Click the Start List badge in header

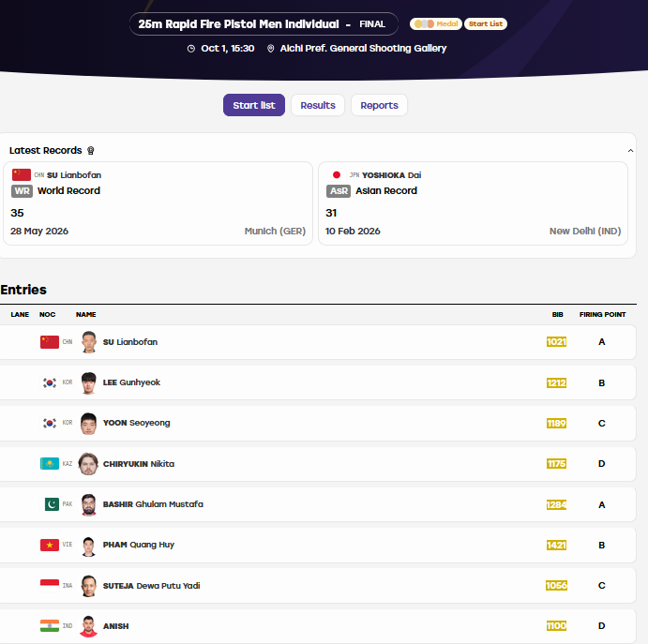click(486, 24)
